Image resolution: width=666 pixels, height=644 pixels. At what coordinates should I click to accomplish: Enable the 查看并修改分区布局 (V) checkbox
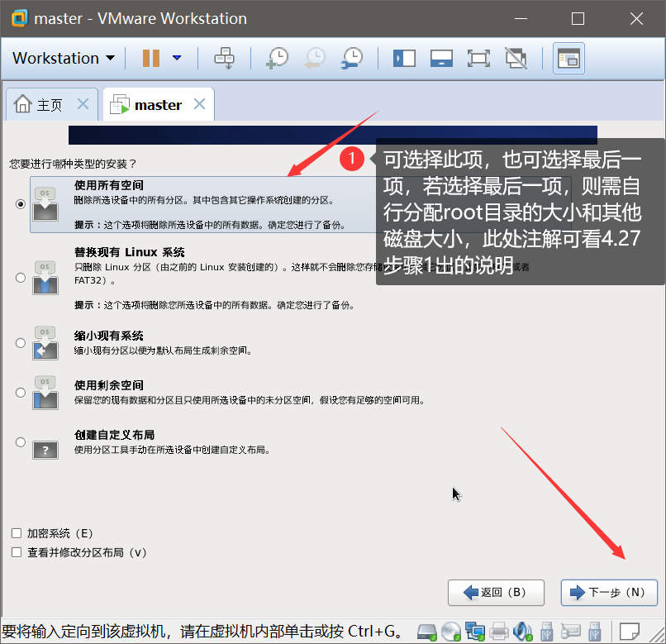pyautogui.click(x=17, y=552)
